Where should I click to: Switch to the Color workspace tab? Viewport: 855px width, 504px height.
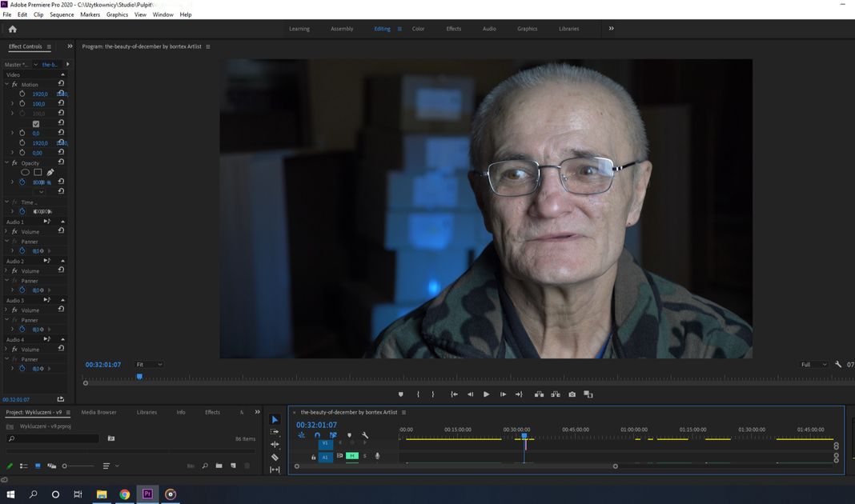click(418, 29)
